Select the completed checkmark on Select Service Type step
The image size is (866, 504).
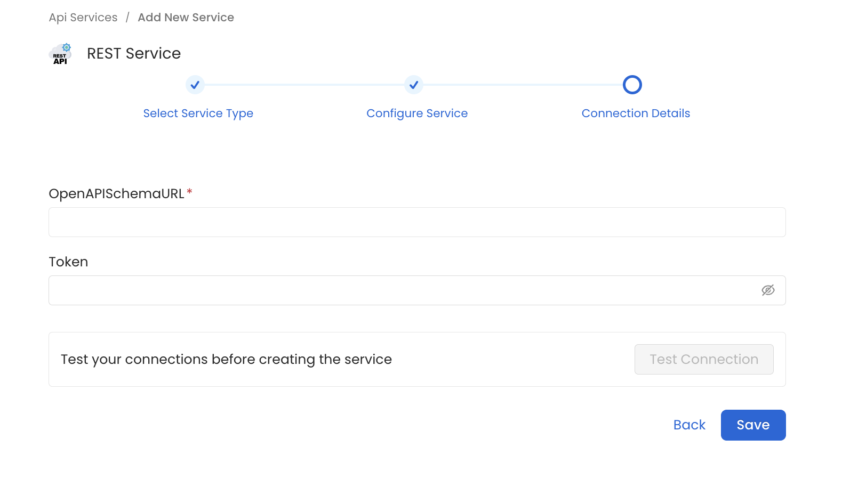195,85
